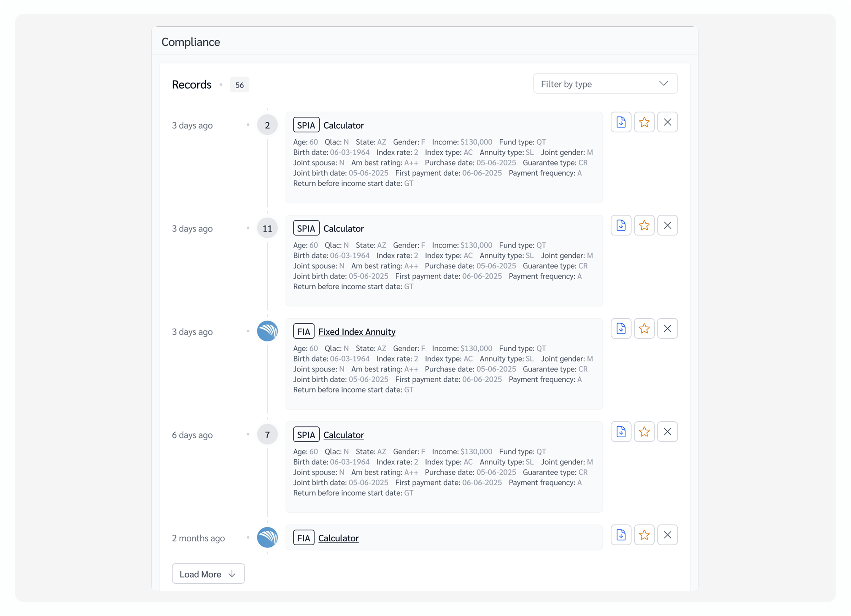Delete the SPIA record numbered 11
Screen dimensions: 851x616
(667, 225)
